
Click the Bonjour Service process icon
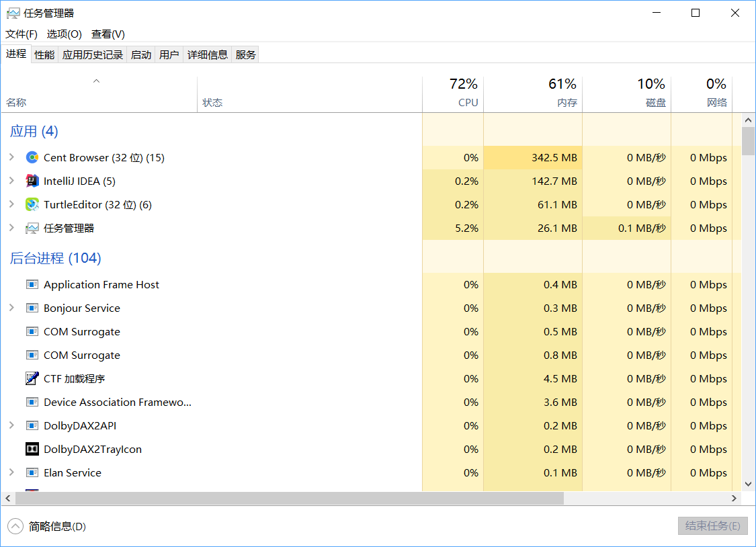32,308
